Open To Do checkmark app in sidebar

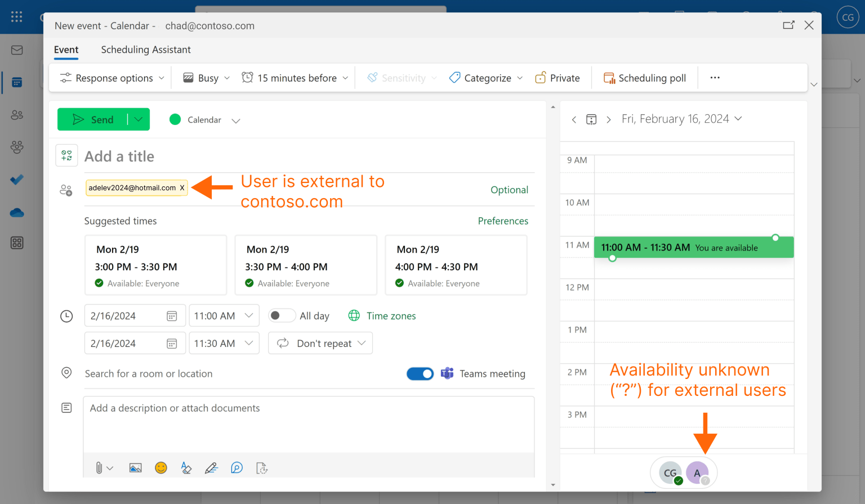click(17, 180)
